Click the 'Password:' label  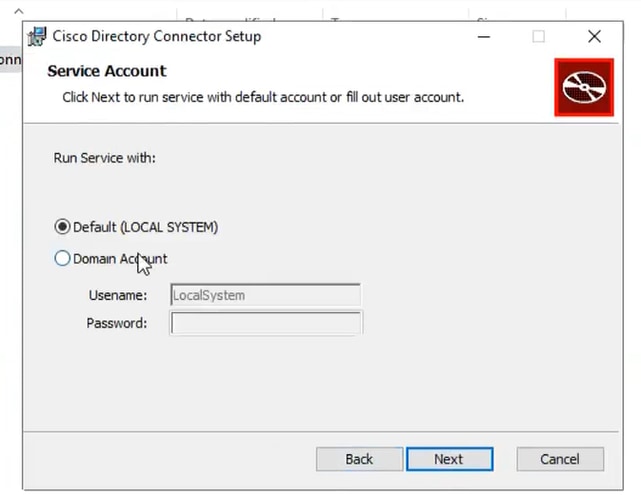point(117,323)
